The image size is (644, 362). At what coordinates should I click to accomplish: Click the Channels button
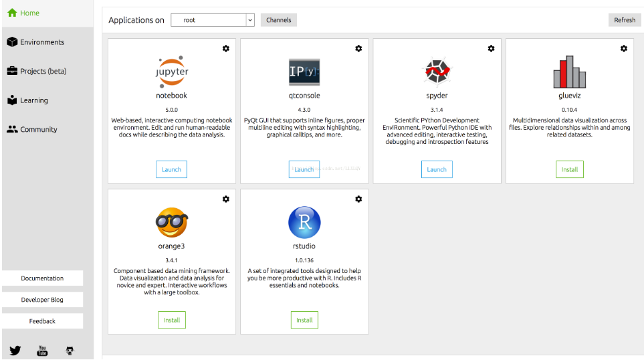[x=278, y=20]
